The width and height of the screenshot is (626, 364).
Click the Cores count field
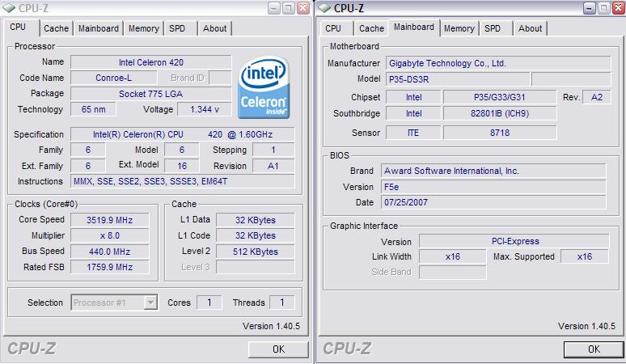(x=209, y=303)
